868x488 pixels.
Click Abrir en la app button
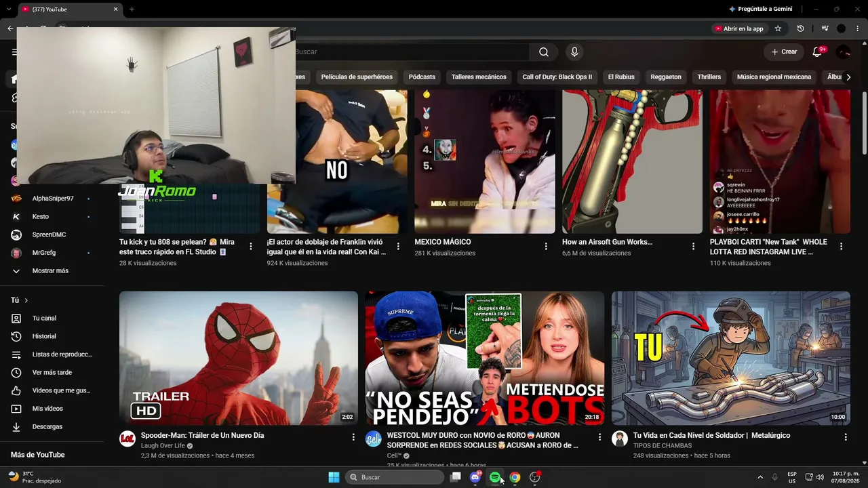738,28
